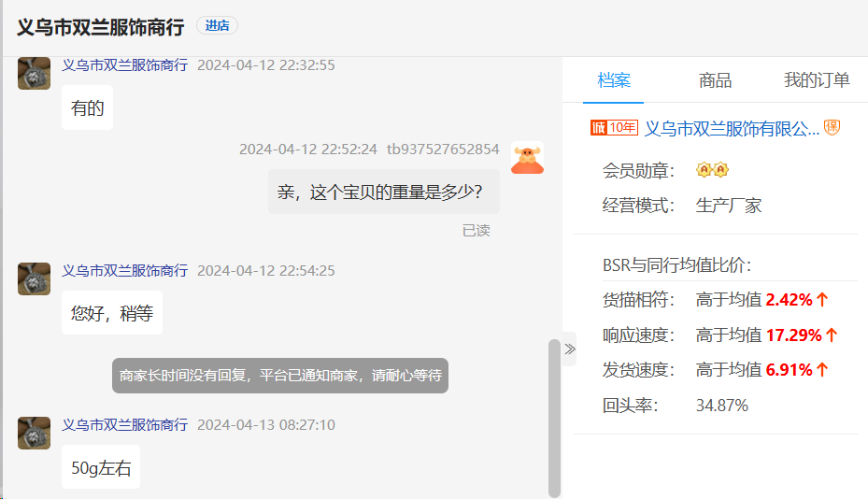Image resolution: width=868 pixels, height=499 pixels.
Task: Click the orange 保 guarantee shield icon
Action: pos(832,128)
